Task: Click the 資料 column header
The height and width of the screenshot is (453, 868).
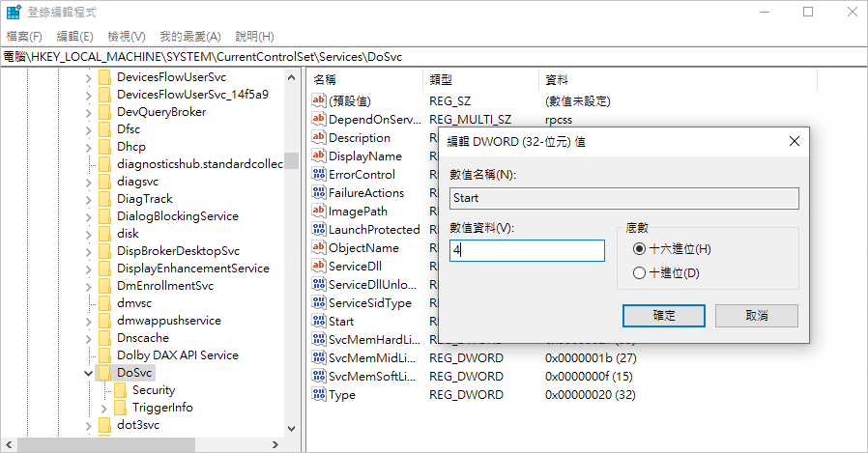Action: pyautogui.click(x=679, y=79)
